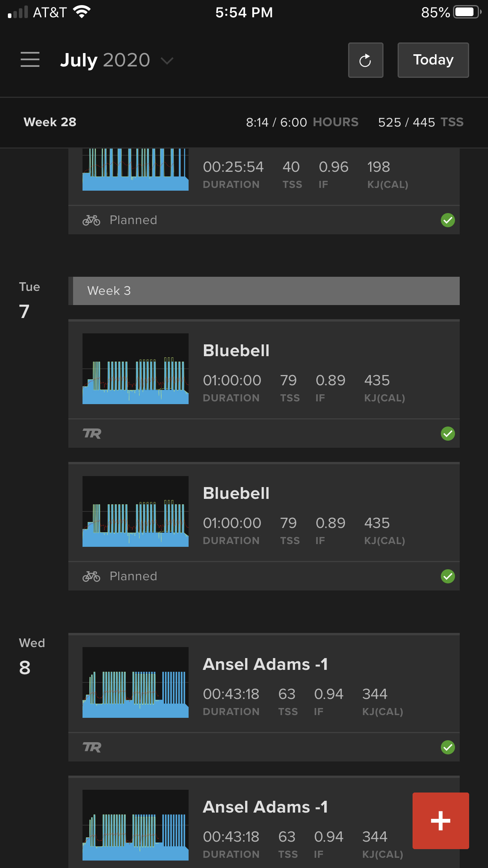488x868 pixels.
Task: Open the July 2020 month selector title
Action: 105,60
